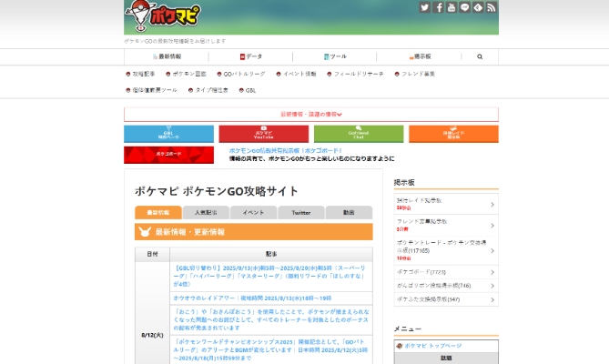The width and height of the screenshot is (609, 364).
Task: Open the ポケふた交換掲示板 sidebar row
Action: 446,299
